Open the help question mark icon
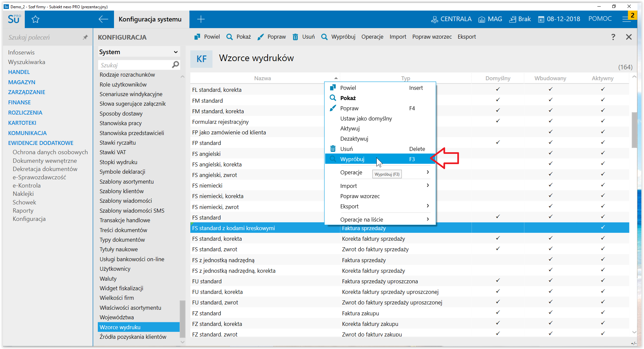 [613, 37]
